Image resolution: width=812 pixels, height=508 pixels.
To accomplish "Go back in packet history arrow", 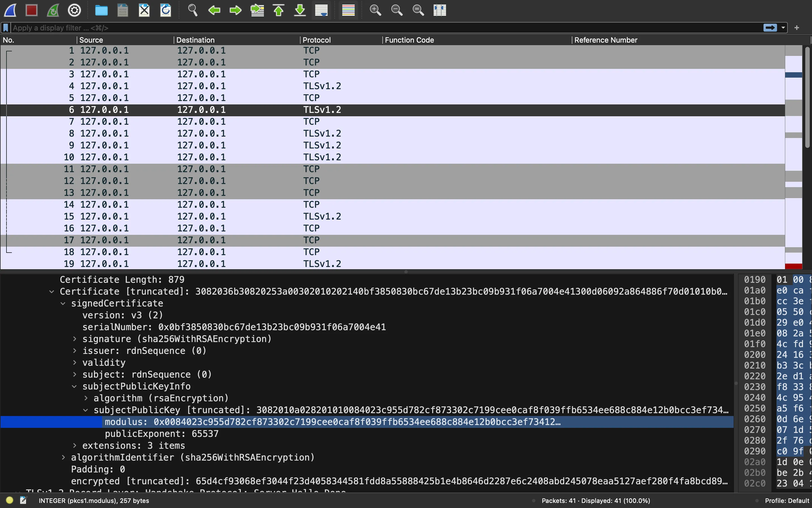I will click(214, 10).
